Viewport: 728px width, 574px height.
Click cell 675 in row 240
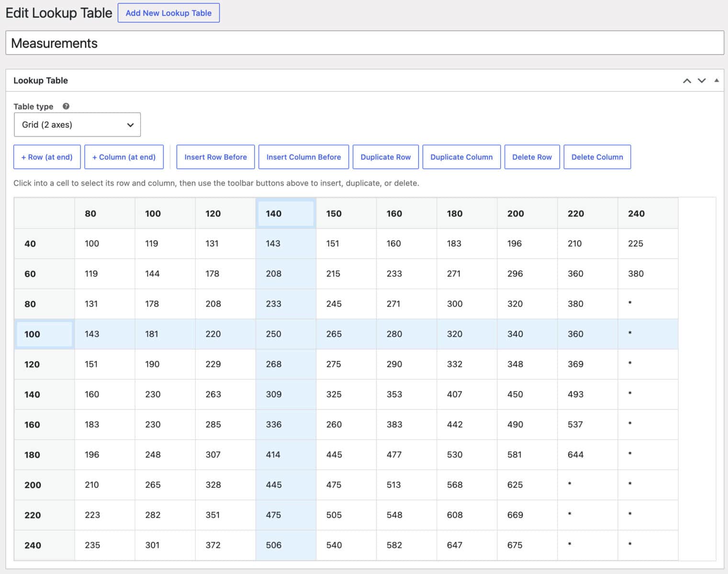(527, 545)
